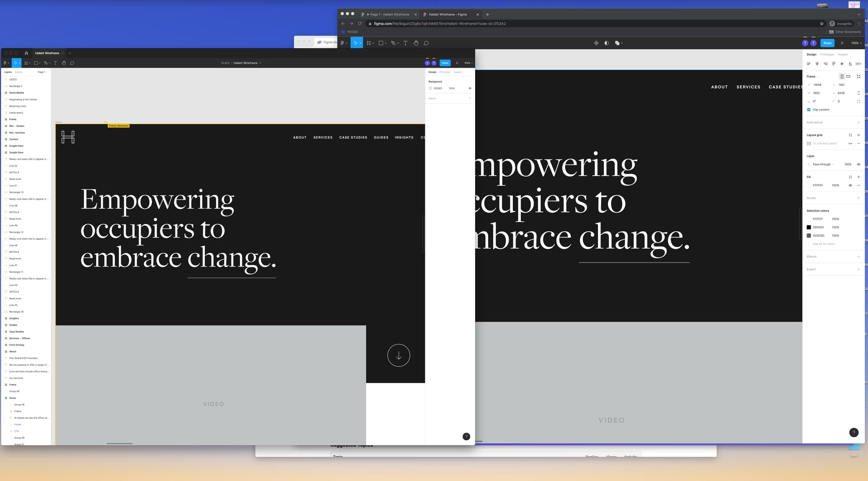Click See all 14 colors link

point(824,244)
